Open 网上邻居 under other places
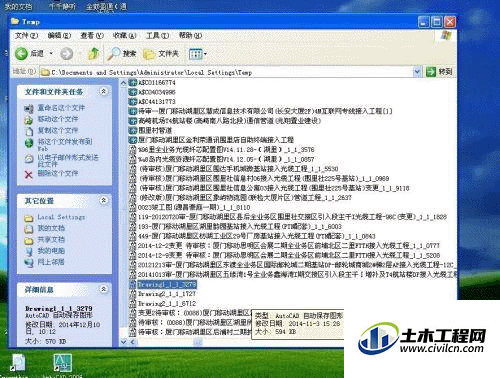 tap(51, 262)
